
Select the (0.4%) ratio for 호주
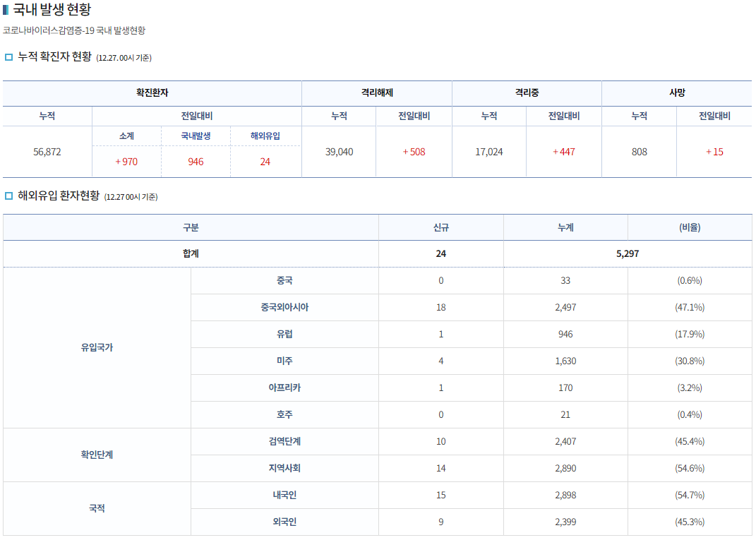click(690, 414)
